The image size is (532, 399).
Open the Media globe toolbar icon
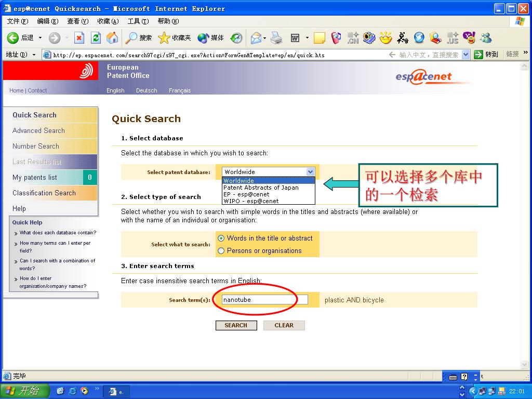203,38
